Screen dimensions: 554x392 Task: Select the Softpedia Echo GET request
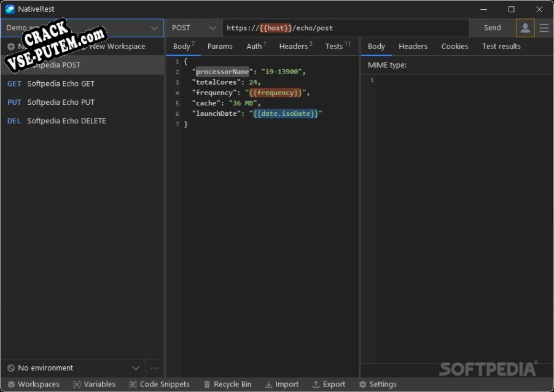point(60,83)
